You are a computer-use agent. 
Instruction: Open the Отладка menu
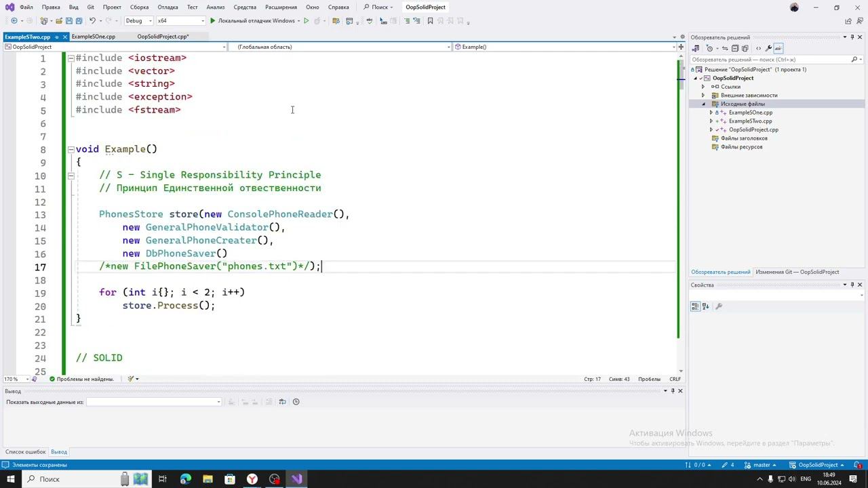tap(167, 7)
